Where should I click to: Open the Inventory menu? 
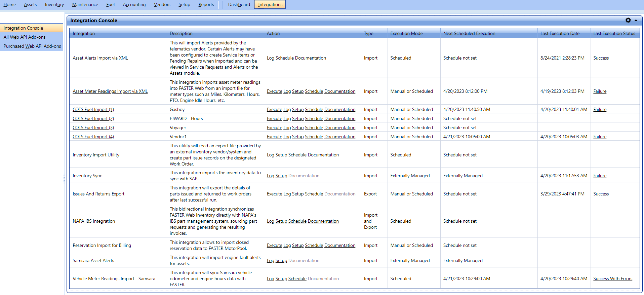54,4
